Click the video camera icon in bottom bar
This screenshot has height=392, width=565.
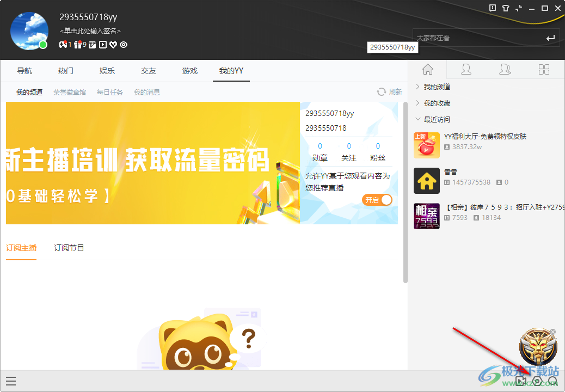(x=521, y=381)
